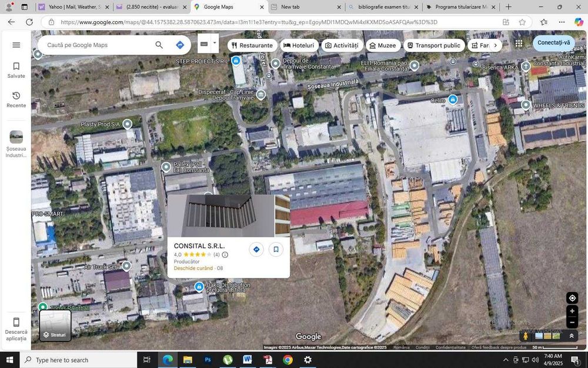This screenshot has width=588, height=368.
Task: Open directions with blue arrow icon
Action: 180,45
